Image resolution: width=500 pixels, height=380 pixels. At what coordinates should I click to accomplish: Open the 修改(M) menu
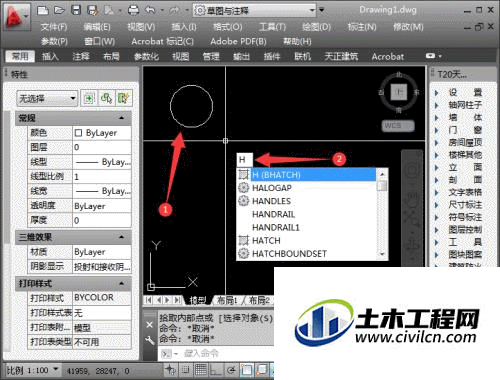(x=408, y=27)
